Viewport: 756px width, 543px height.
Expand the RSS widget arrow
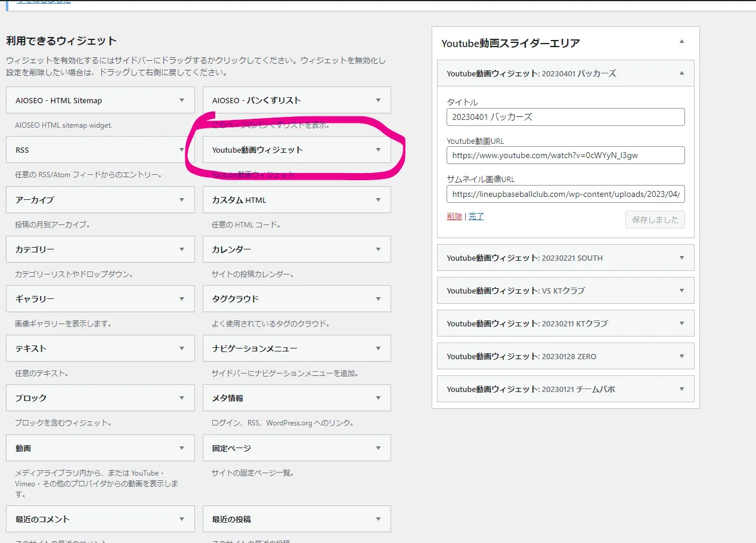182,150
